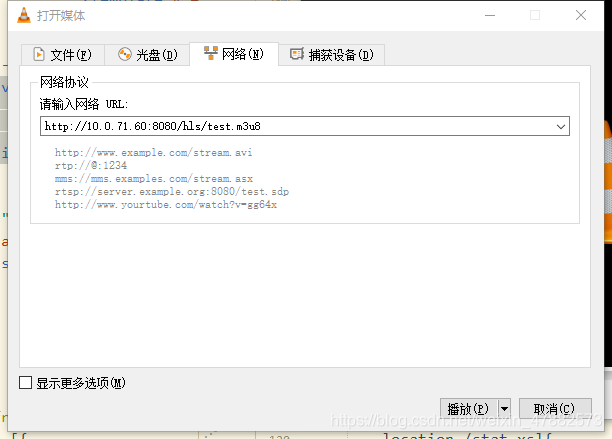Click the 取消(C) button

click(x=555, y=409)
